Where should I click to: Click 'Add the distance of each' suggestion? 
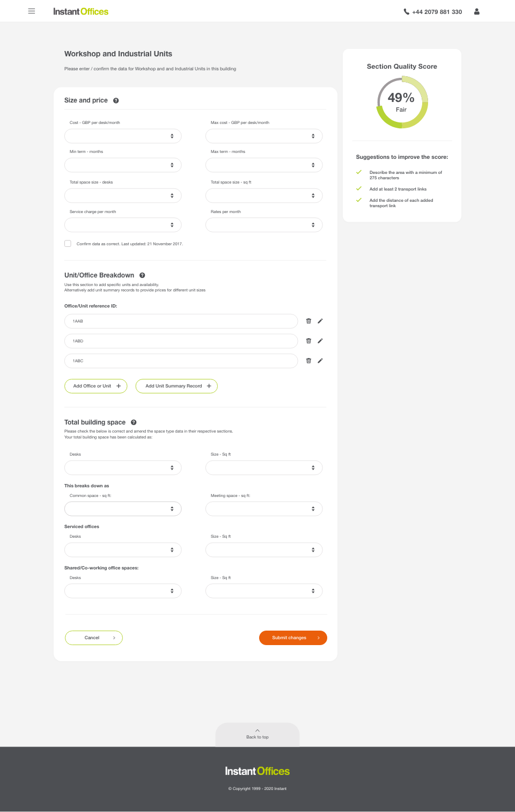(x=401, y=203)
